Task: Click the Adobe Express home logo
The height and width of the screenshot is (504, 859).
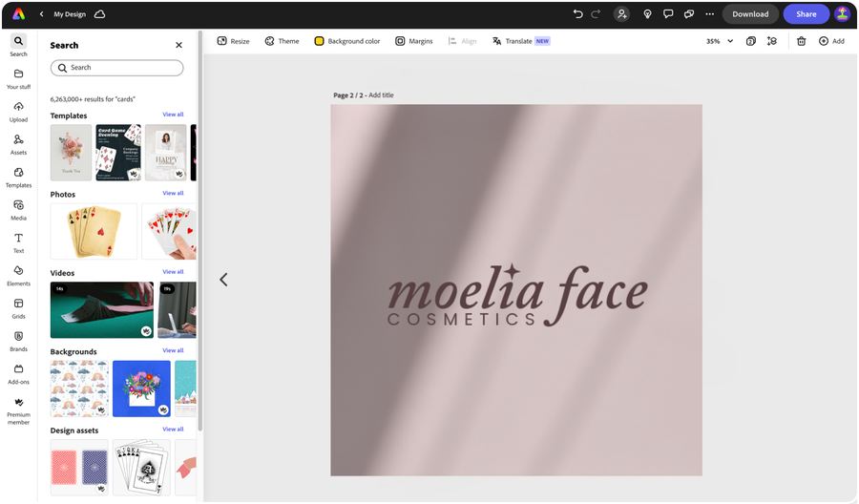Action: click(19, 14)
